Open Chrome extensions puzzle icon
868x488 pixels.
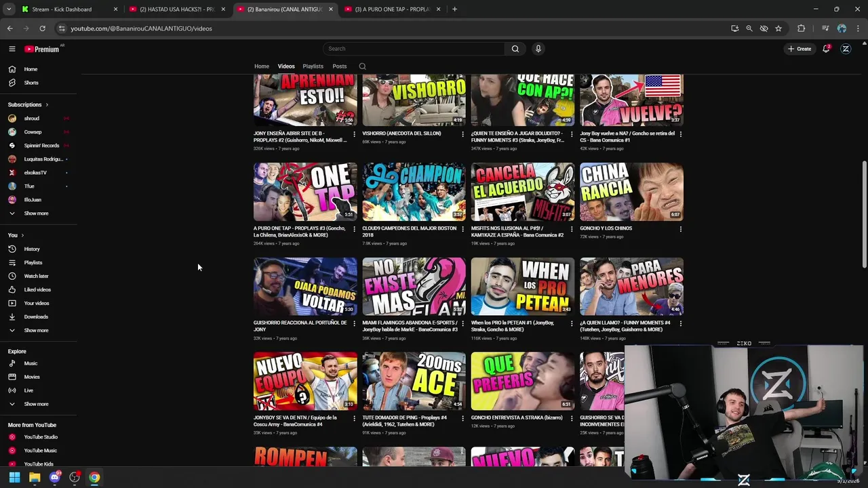click(x=802, y=28)
